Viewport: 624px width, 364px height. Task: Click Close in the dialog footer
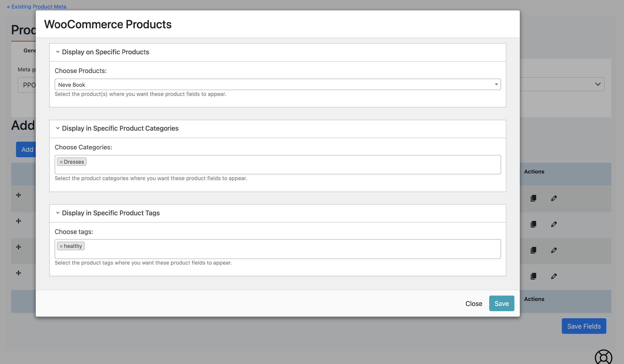coord(473,304)
